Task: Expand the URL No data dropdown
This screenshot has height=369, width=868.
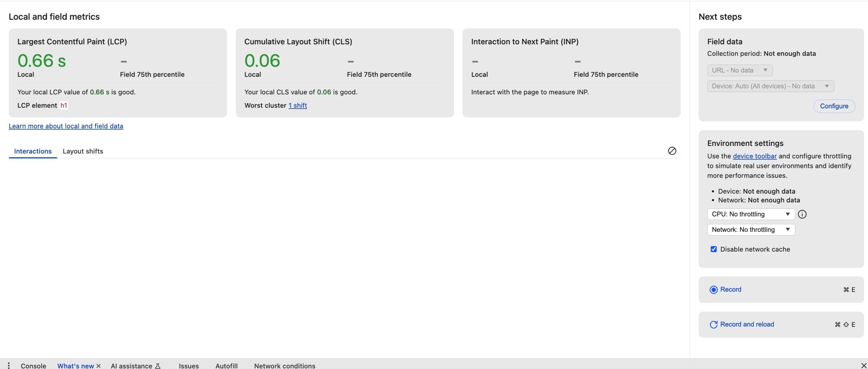Action: [x=739, y=70]
